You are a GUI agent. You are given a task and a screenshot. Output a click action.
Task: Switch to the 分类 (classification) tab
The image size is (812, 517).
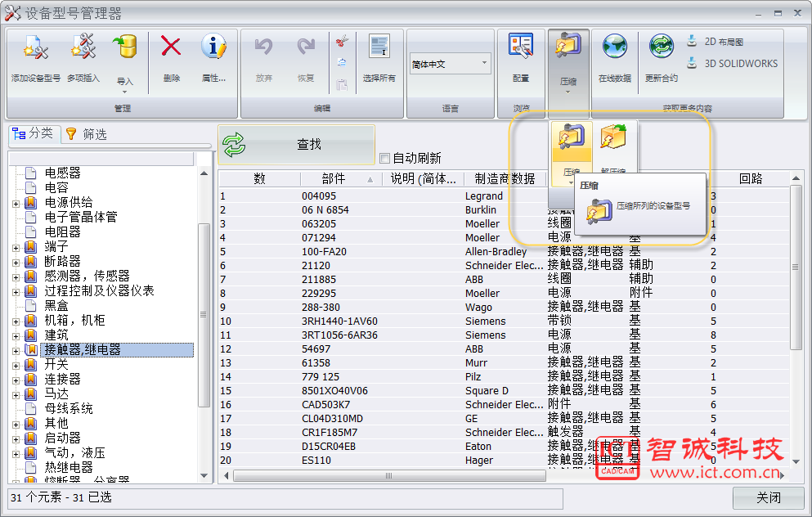[34, 134]
